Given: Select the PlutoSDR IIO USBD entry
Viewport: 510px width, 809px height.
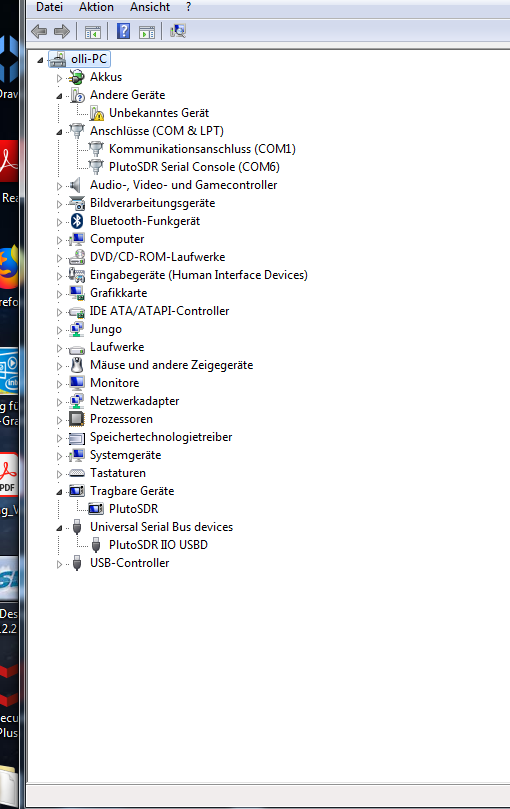Looking at the screenshot, I should coord(158,545).
